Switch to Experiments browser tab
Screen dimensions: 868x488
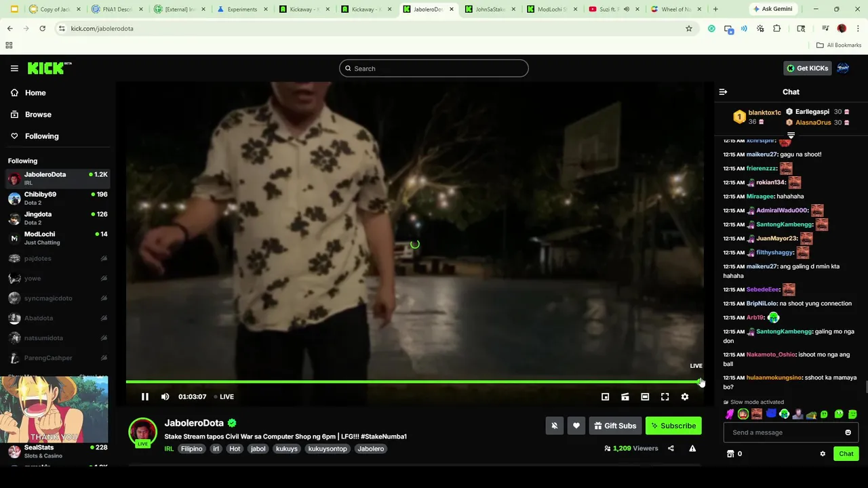[x=241, y=9]
